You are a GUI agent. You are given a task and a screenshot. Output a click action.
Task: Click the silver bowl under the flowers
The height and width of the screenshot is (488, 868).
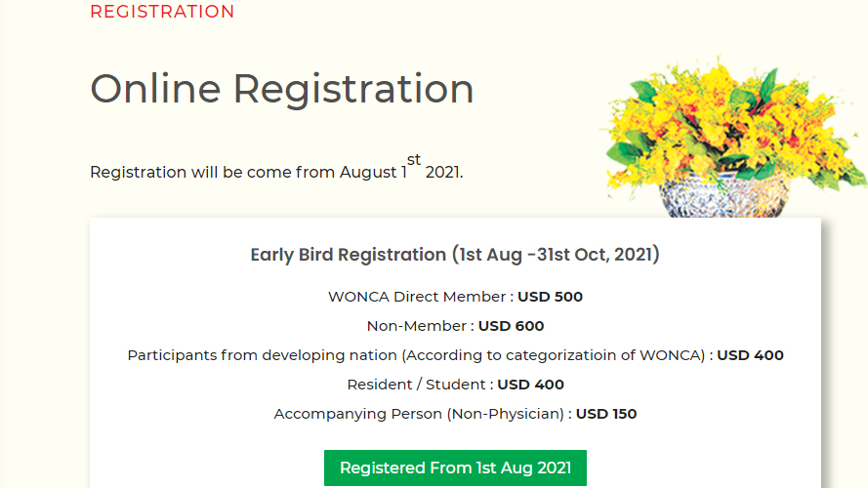pos(723,196)
